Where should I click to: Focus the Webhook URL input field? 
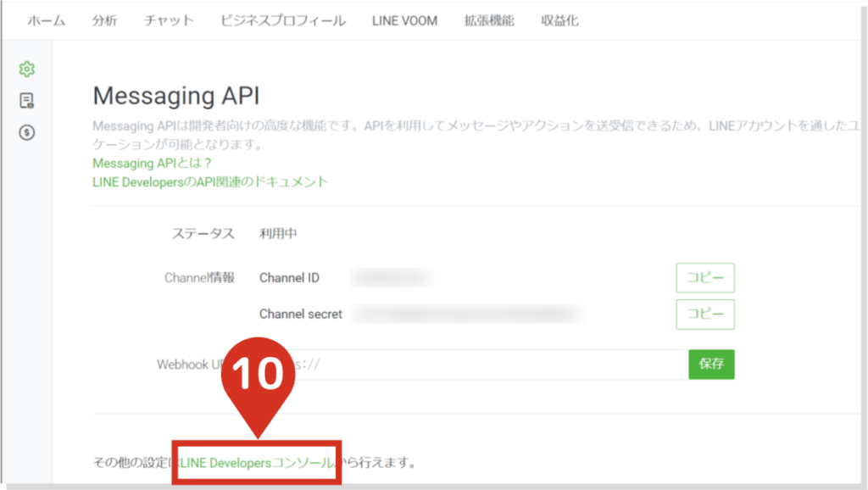click(492, 365)
